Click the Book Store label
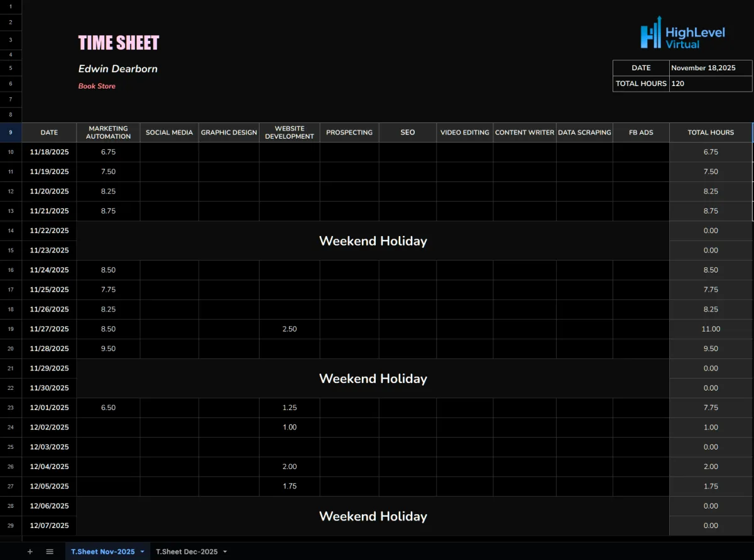Screen dimensions: 754x560 click(97, 86)
